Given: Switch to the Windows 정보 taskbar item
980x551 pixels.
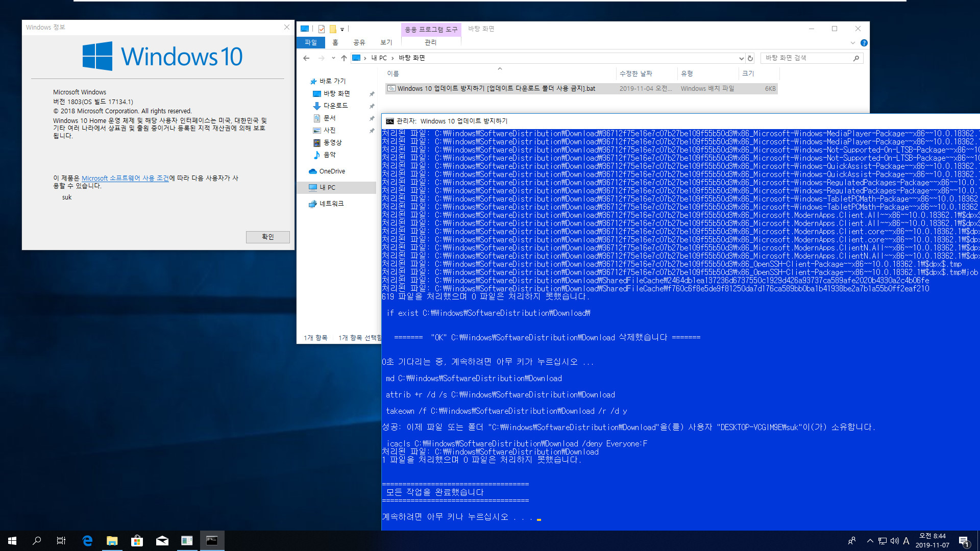Looking at the screenshot, I should tap(187, 541).
